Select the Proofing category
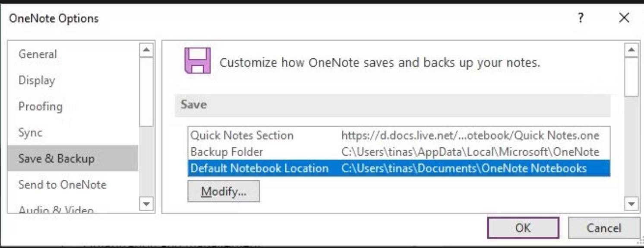 pyautogui.click(x=40, y=106)
